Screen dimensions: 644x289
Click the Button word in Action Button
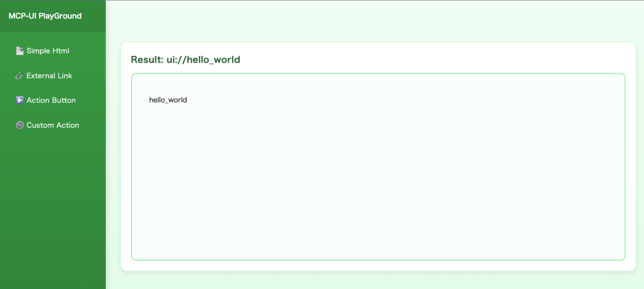point(63,100)
